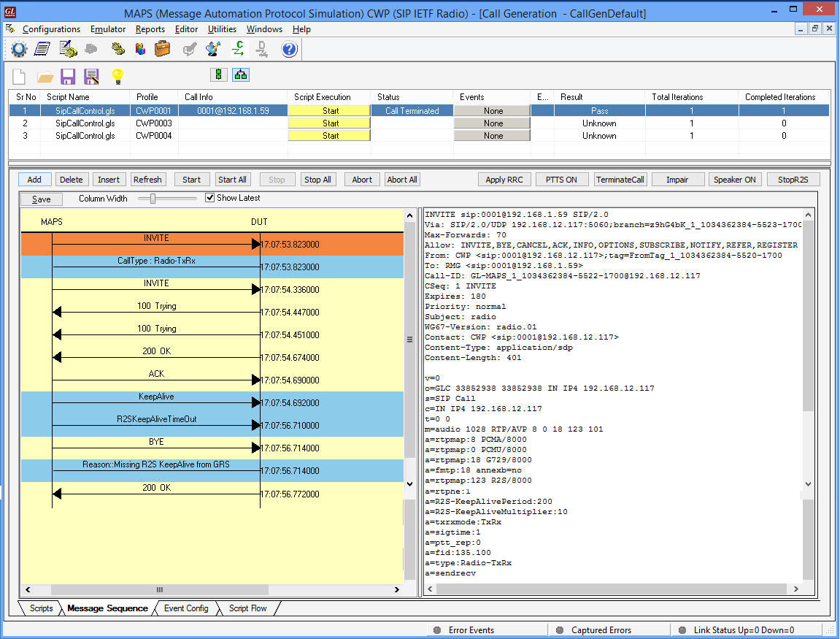Click the grayed-out wrench toolbar icon
Image resolution: width=840 pixels, height=639 pixels.
coord(189,50)
